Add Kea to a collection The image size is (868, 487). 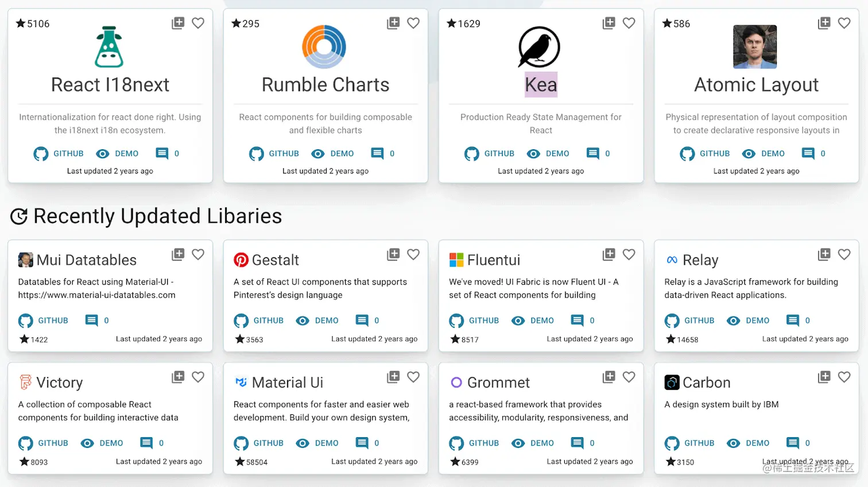pos(609,23)
